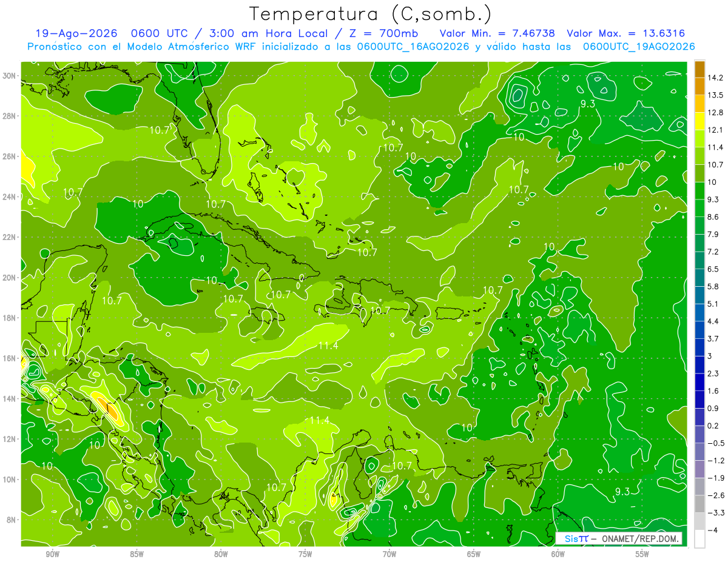Image resolution: width=728 pixels, height=562 pixels.
Task: Click the "16N" latitude axis label
Action: [10, 358]
